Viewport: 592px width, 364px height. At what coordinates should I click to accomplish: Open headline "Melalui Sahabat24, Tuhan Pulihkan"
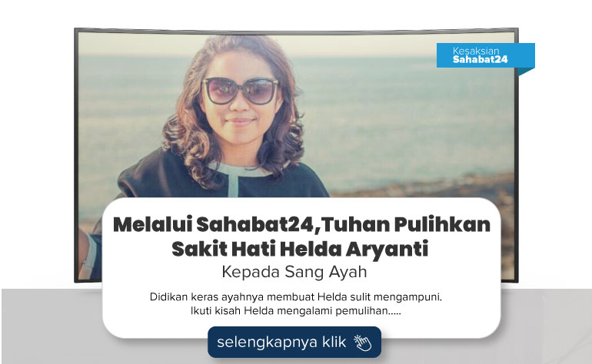click(x=301, y=224)
